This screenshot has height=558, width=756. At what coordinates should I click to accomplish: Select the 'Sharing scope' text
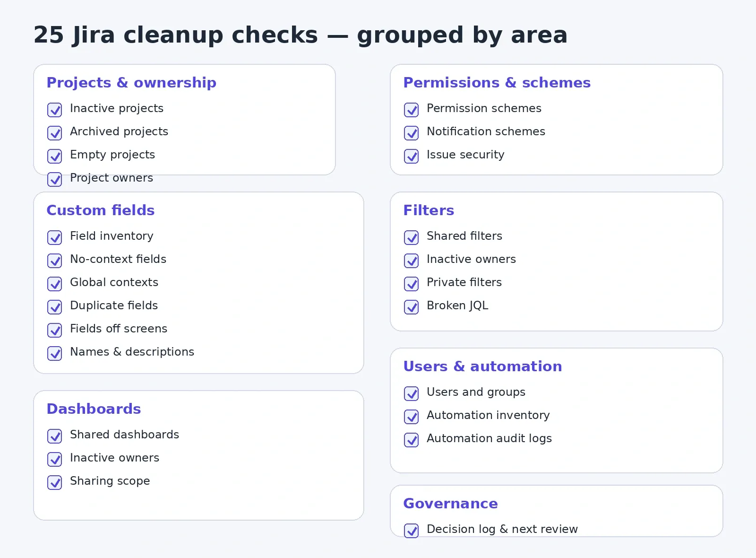click(110, 481)
